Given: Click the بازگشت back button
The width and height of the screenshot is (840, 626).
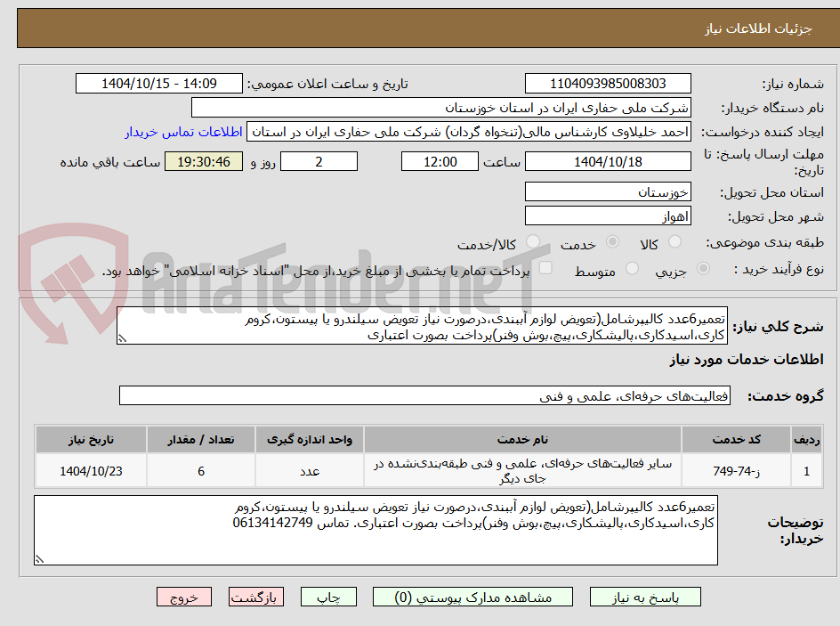Looking at the screenshot, I should tap(256, 597).
